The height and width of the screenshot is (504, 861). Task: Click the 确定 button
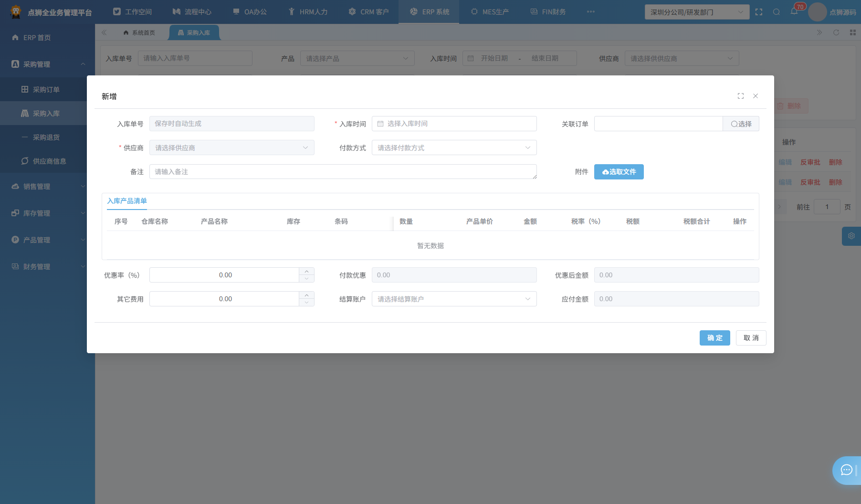coord(715,338)
